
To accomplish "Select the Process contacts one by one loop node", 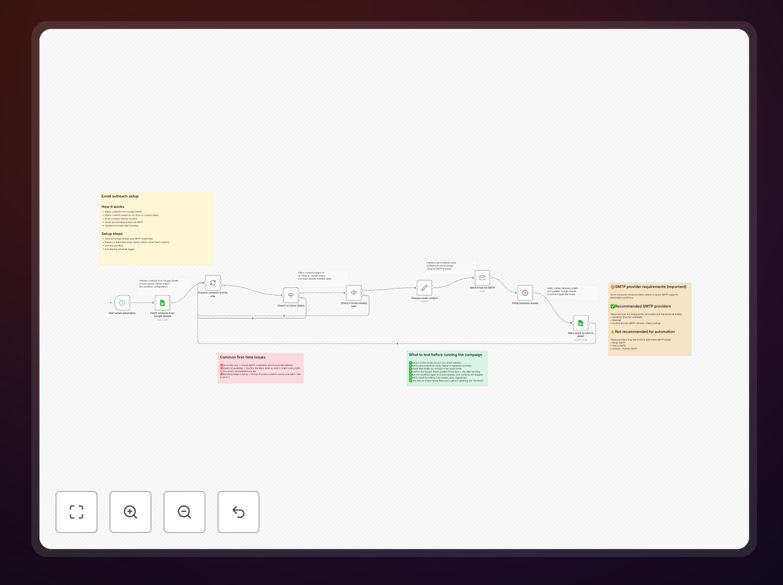I will 213,283.
